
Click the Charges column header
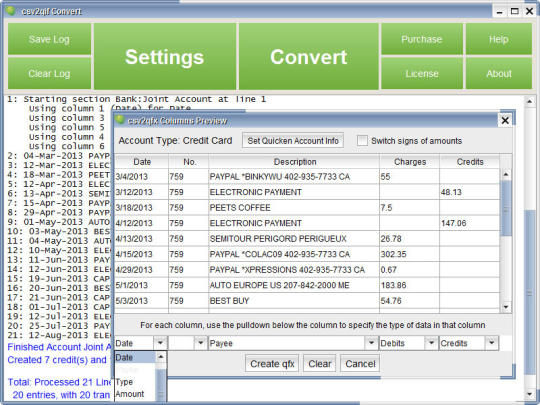click(409, 162)
